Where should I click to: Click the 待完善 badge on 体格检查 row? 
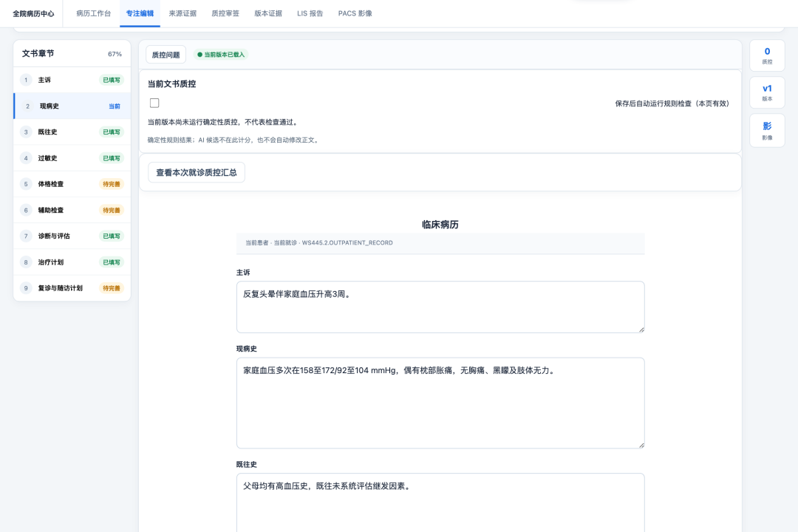coord(112,184)
